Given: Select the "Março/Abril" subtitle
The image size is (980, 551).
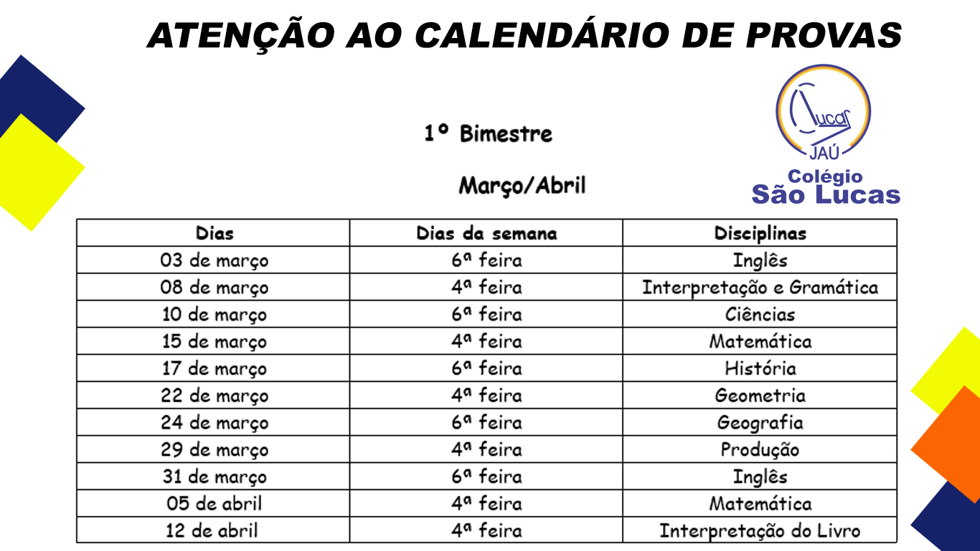Looking at the screenshot, I should (x=522, y=186).
